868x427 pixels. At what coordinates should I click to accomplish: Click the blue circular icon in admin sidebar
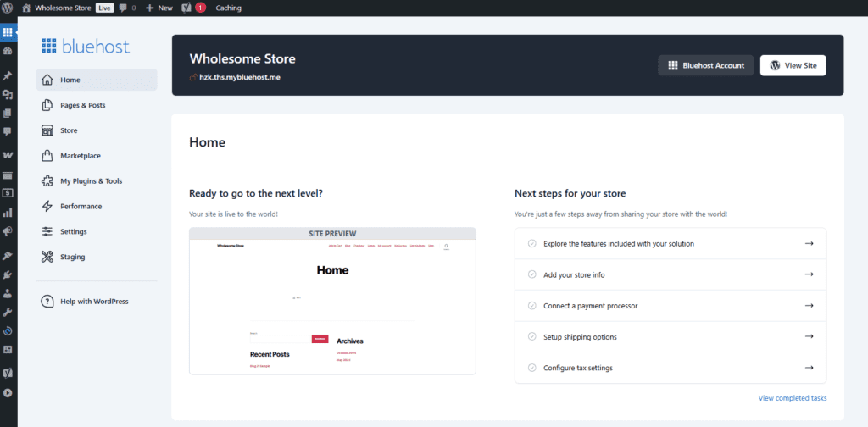(x=8, y=331)
